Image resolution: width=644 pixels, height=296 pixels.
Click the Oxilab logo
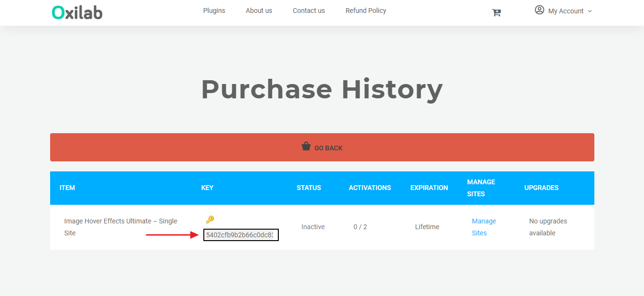[77, 12]
